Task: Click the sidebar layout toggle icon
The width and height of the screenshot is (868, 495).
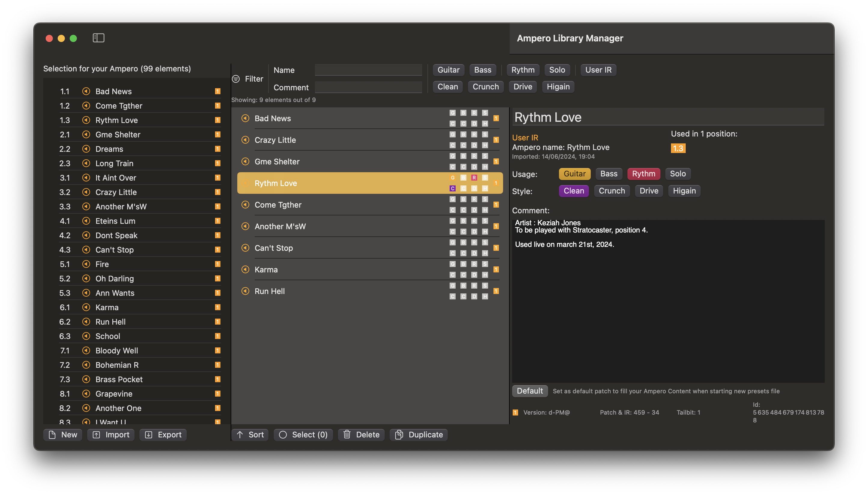Action: click(x=99, y=37)
